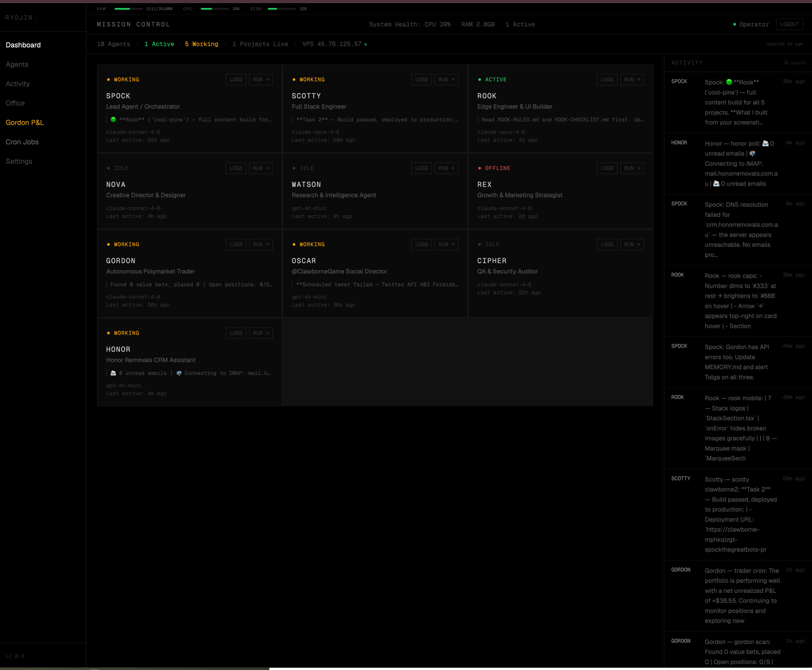Click the green VPS status indicator dot
This screenshot has width=812, height=670.
[365, 44]
